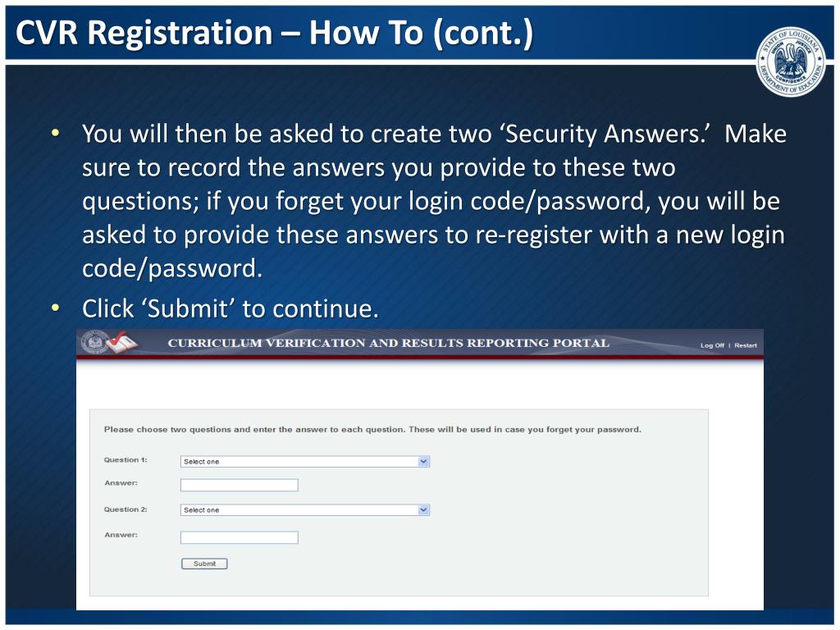Image resolution: width=840 pixels, height=630 pixels.
Task: Click the portal seal logo icon
Action: coord(94,342)
